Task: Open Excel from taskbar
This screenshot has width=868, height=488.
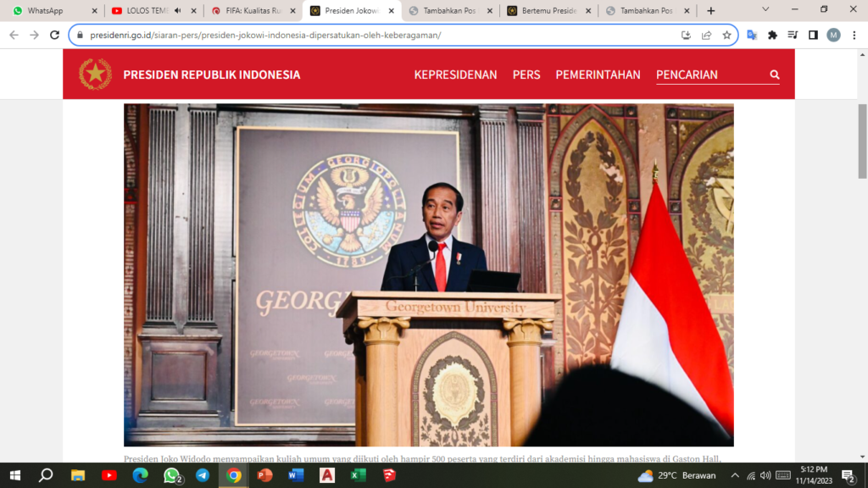Action: tap(359, 475)
